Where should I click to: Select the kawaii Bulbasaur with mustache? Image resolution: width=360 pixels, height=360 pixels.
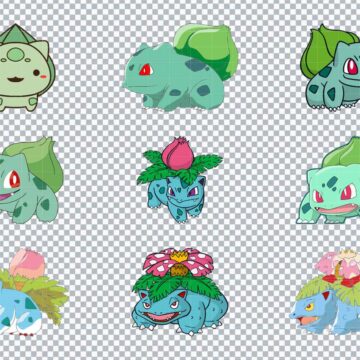pyautogui.click(x=27, y=68)
